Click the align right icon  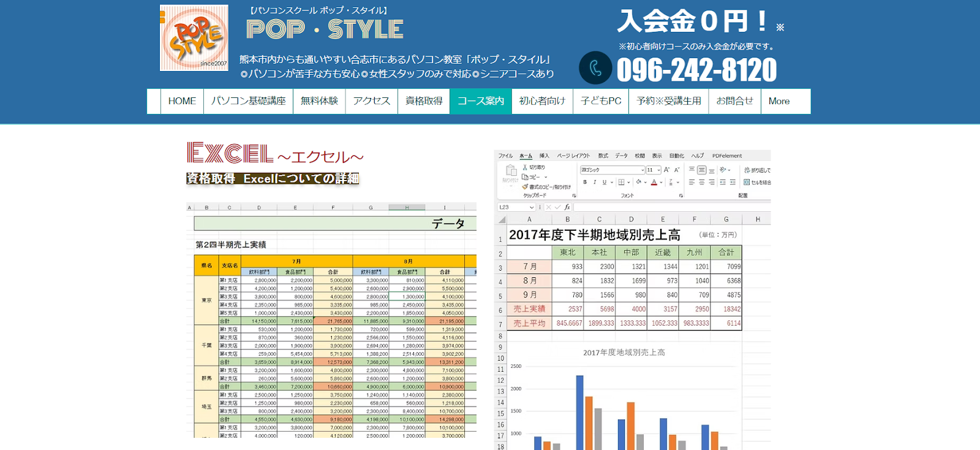[x=712, y=182]
